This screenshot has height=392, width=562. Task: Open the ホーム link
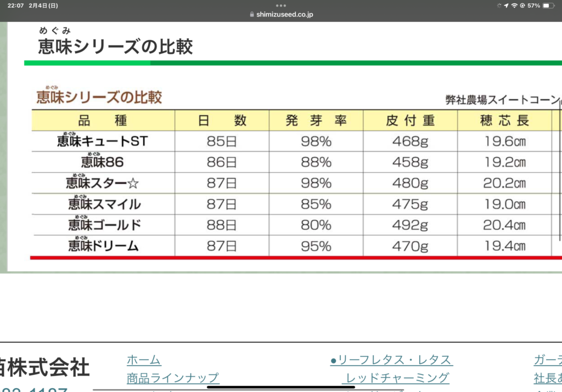coord(144,360)
